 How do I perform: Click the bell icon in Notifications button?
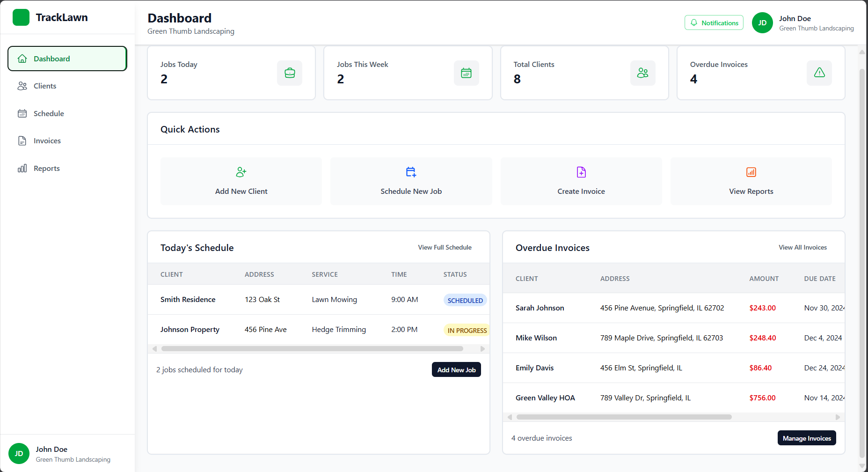694,22
